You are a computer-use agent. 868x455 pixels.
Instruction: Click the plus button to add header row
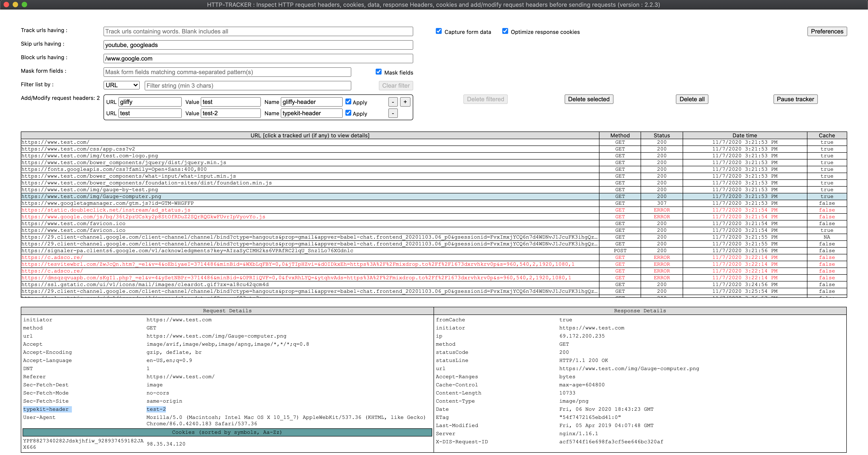405,102
